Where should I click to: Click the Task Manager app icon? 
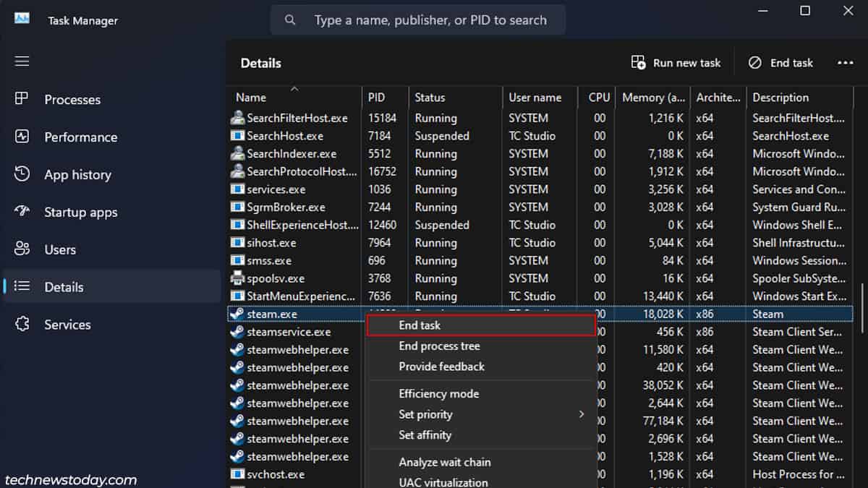(x=22, y=19)
